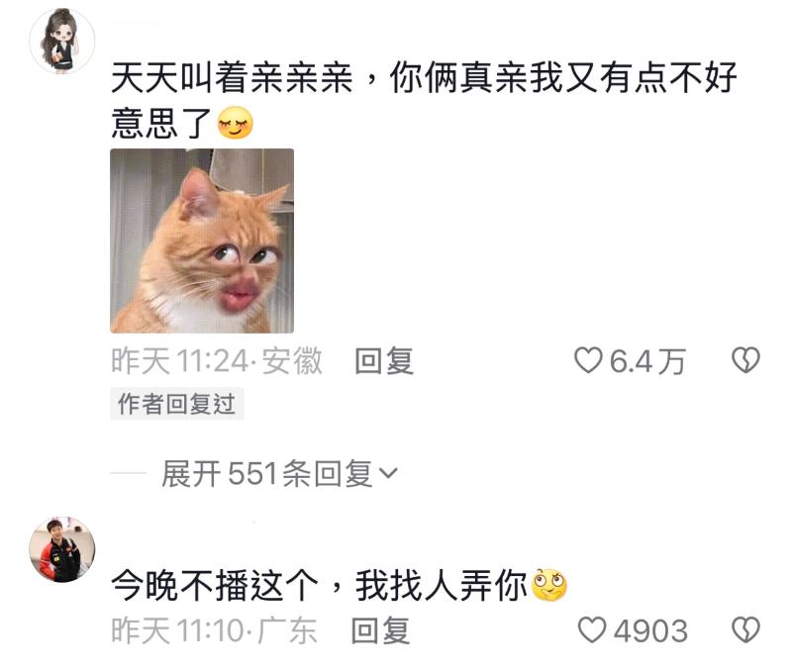Image resolution: width=792 pixels, height=672 pixels.
Task: Expand the 551 replies thread
Action: tap(279, 474)
